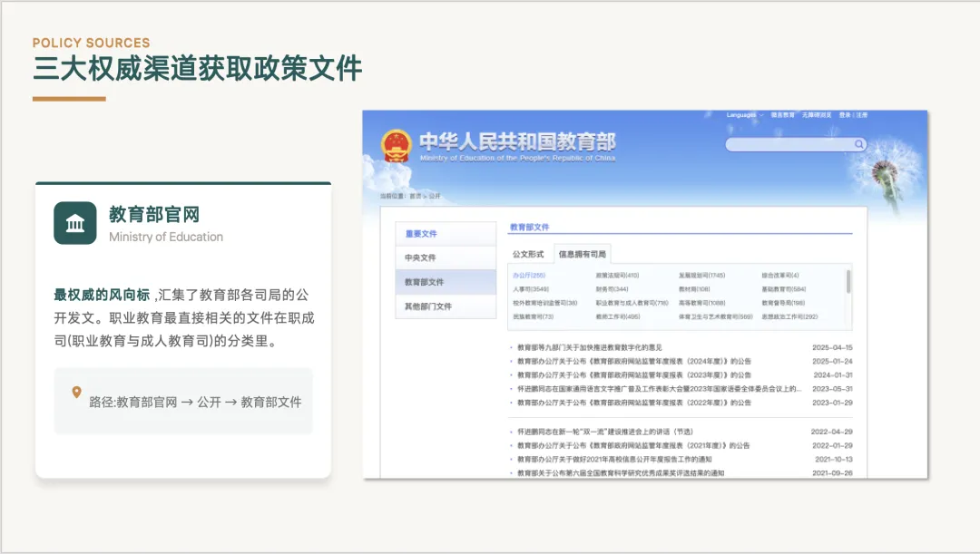980x554 pixels.
Task: Click the Ministry of Education subtitle on the card
Action: [166, 237]
